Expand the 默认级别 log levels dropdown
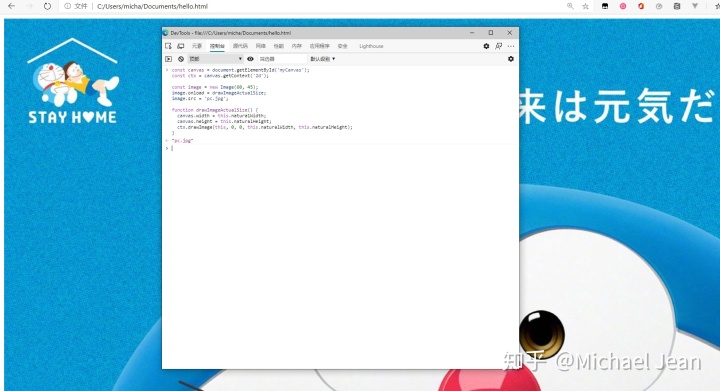The width and height of the screenshot is (720, 391). point(322,59)
